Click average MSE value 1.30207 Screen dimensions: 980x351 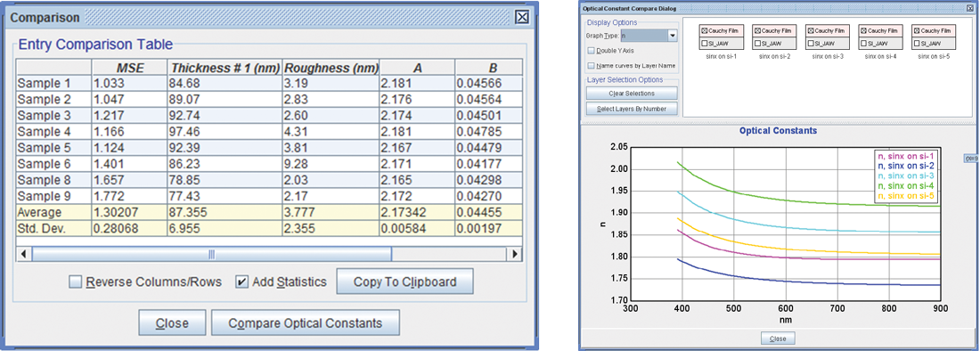(129, 212)
